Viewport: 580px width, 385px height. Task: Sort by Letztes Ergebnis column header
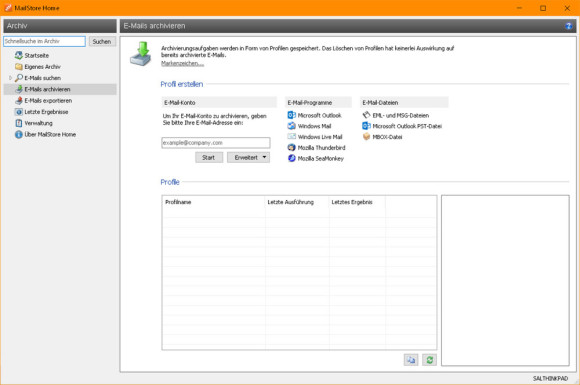pyautogui.click(x=352, y=202)
